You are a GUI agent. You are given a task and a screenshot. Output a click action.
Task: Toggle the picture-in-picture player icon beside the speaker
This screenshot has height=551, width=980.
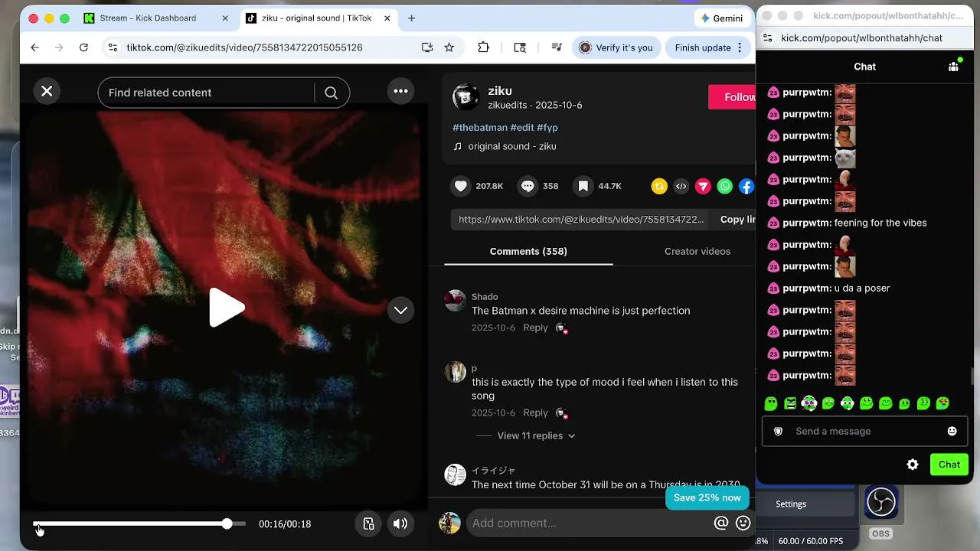[368, 523]
